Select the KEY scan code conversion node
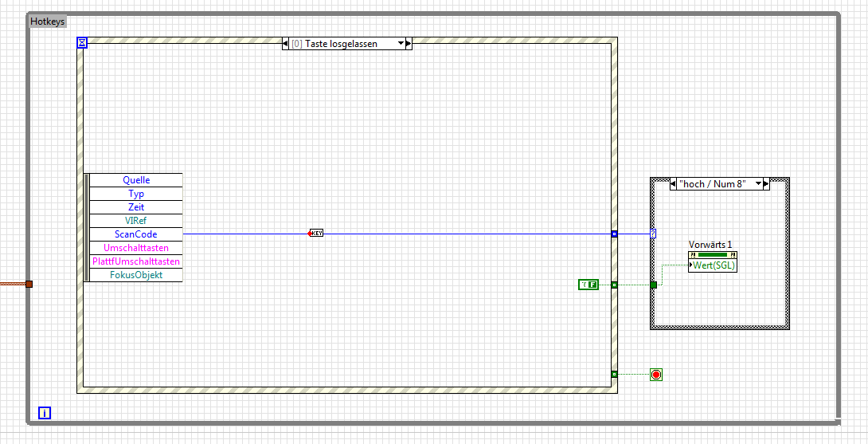Screen dimensions: 868x444 316,234
